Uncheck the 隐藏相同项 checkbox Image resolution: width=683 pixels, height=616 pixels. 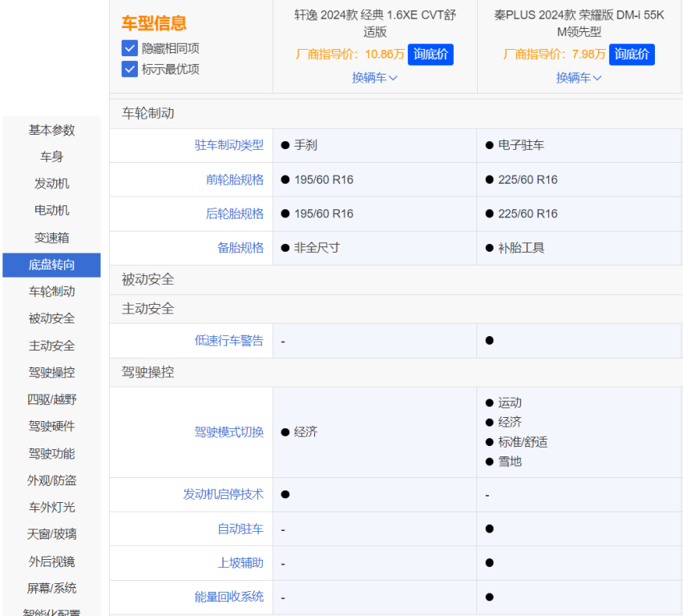[129, 48]
